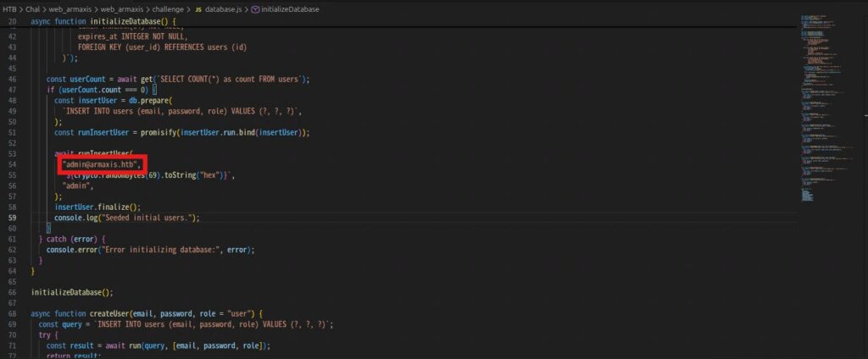
Task: Select the database.js breadcrumb item
Action: [225, 9]
